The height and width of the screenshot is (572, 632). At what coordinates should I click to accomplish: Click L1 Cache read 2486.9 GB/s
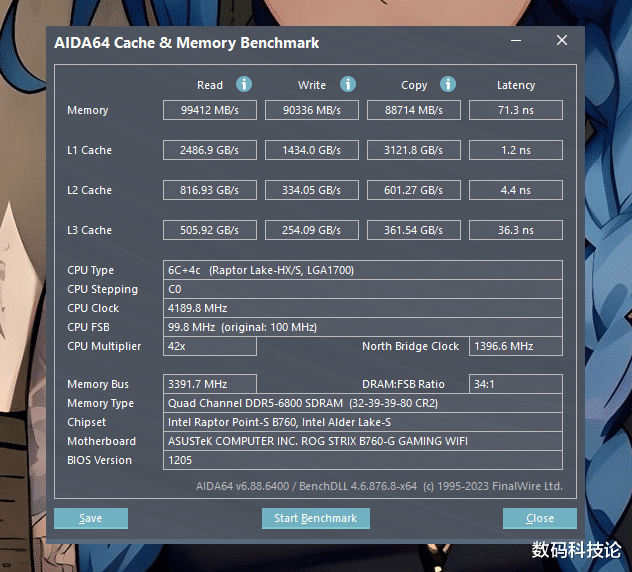[x=210, y=150]
